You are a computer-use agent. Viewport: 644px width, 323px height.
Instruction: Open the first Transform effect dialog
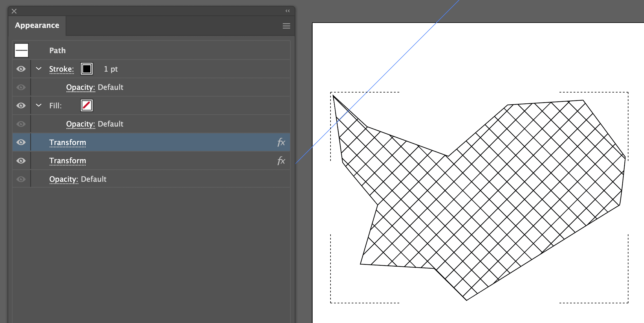point(68,142)
